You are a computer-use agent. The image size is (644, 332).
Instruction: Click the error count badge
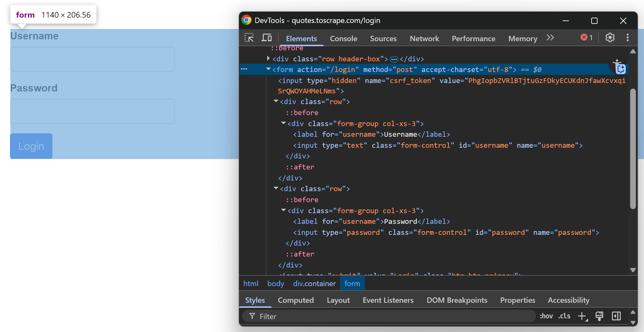click(587, 38)
